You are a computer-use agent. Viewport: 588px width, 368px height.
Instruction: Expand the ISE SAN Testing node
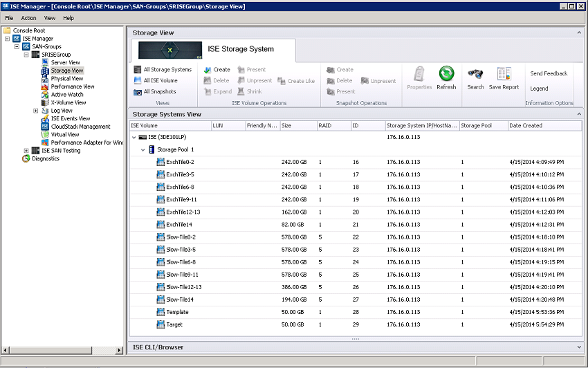click(x=26, y=151)
